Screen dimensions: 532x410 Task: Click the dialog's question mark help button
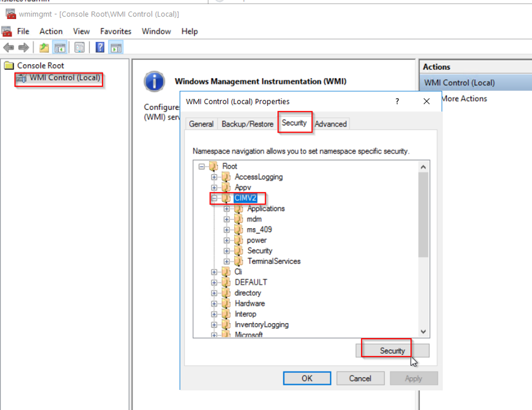coord(397,101)
